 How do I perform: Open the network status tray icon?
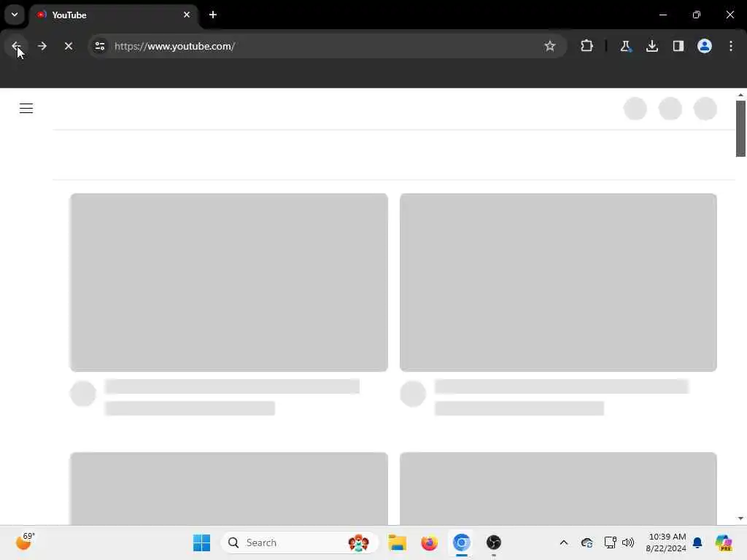610,542
